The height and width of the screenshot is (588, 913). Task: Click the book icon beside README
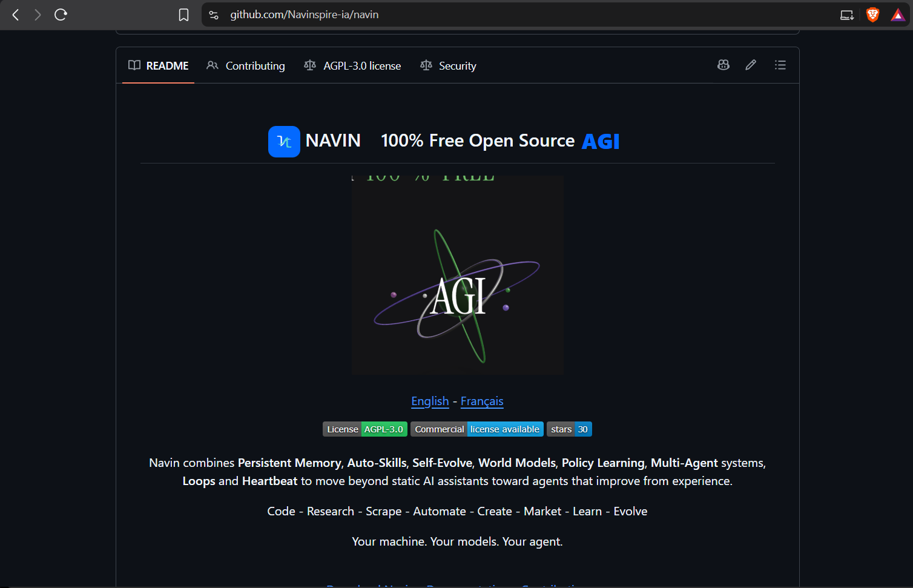[x=134, y=65]
